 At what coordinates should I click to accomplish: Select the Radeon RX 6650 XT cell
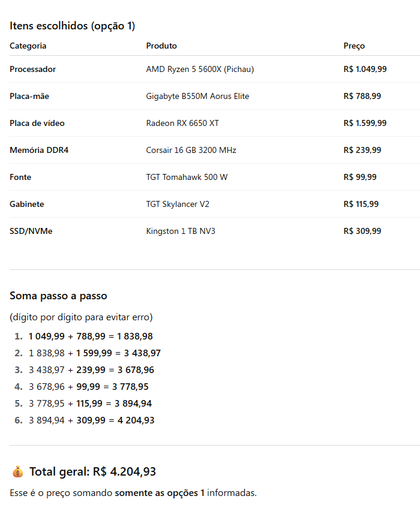tap(182, 123)
